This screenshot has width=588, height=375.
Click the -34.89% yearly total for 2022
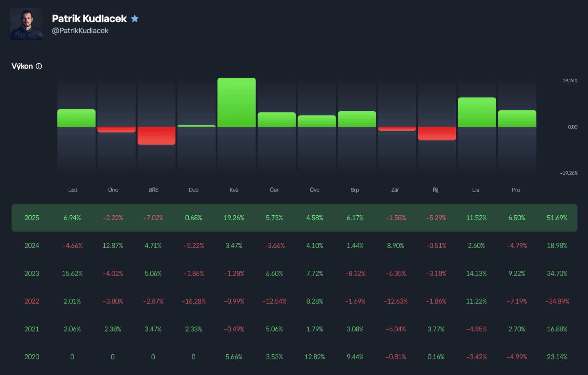coord(557,301)
